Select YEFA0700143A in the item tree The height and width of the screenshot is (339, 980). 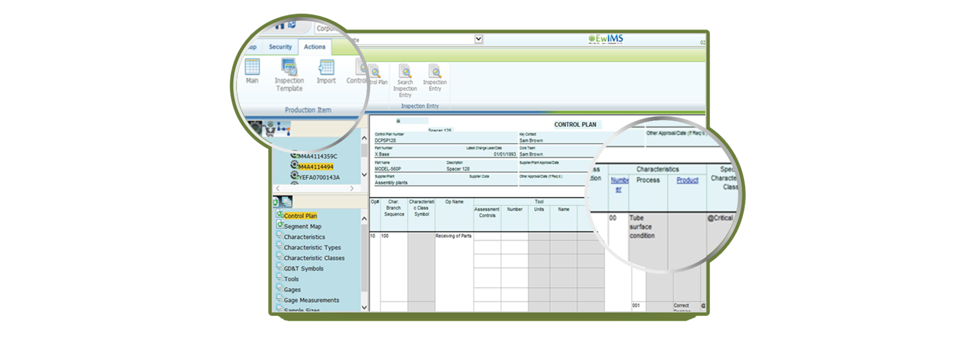(x=318, y=178)
